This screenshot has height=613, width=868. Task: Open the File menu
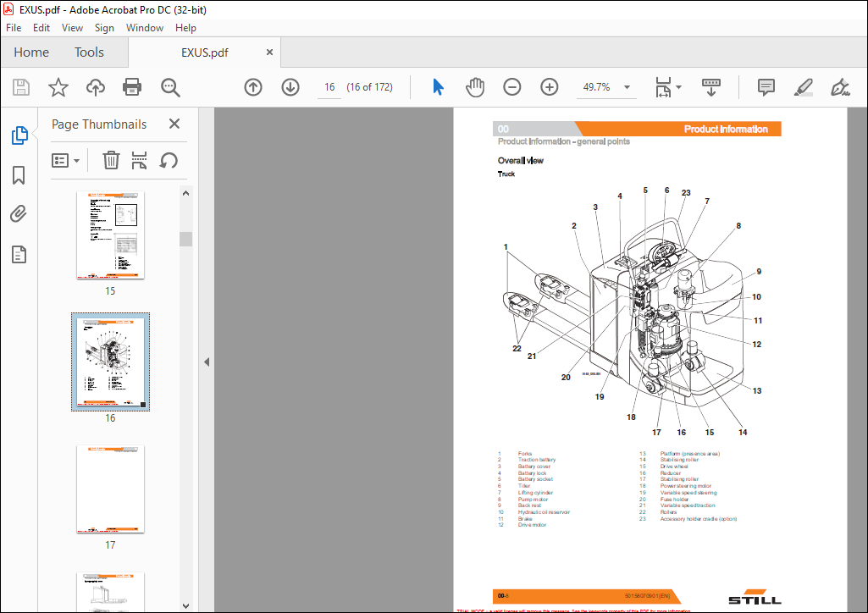click(x=14, y=28)
